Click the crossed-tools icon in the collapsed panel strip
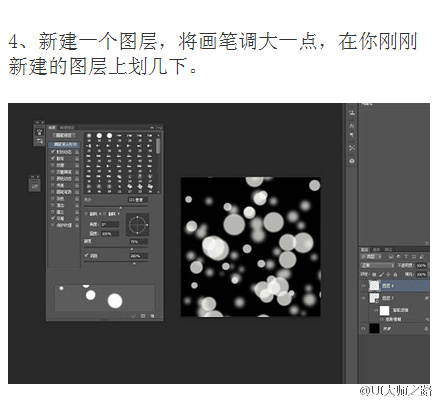The image size is (438, 403). click(x=352, y=148)
